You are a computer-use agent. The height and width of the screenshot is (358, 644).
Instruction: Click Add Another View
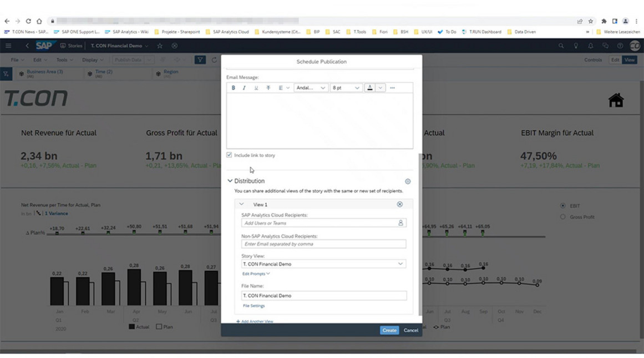coord(255,321)
